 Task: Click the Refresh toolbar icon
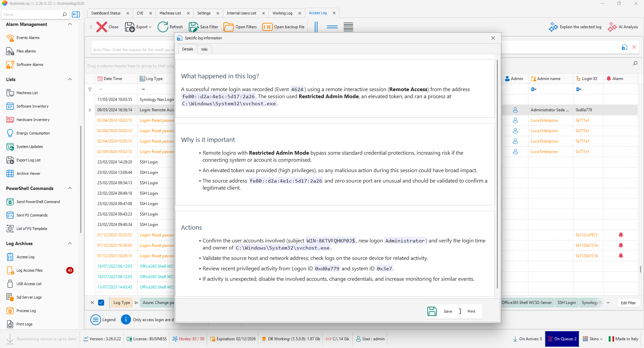pyautogui.click(x=163, y=27)
